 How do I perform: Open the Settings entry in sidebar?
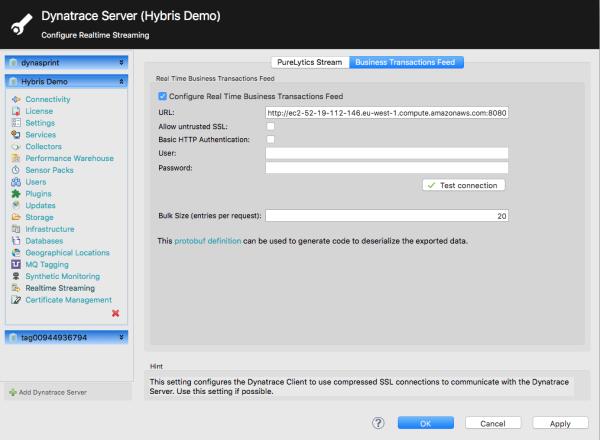click(40, 123)
